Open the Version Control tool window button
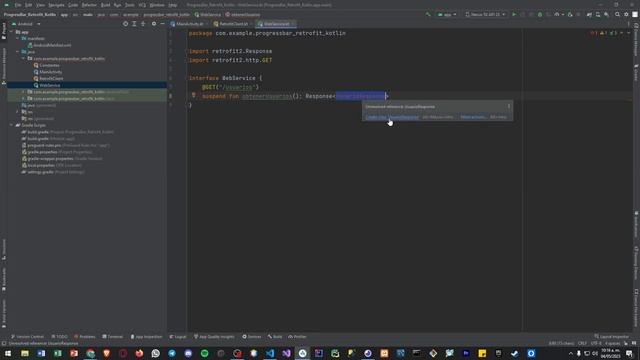This screenshot has width=640, height=360. (27, 337)
